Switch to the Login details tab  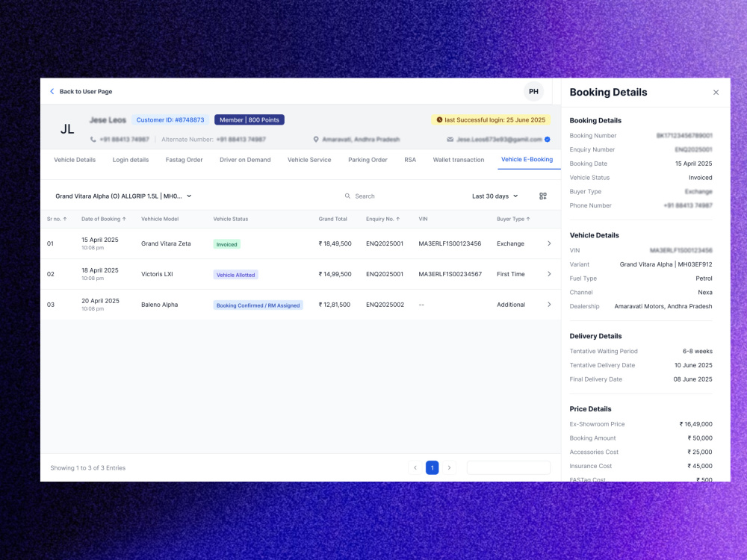pyautogui.click(x=131, y=160)
